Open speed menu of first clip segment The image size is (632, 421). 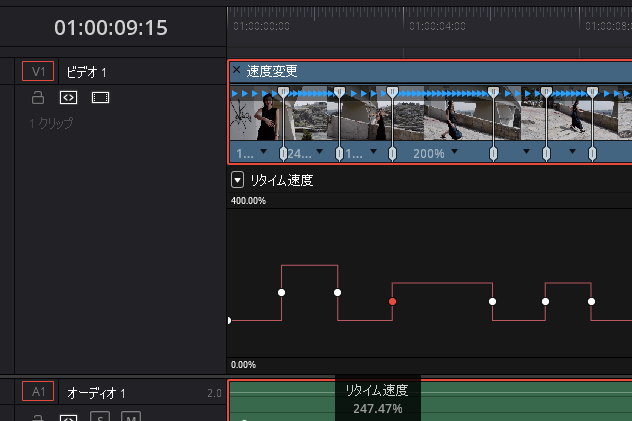pos(264,151)
